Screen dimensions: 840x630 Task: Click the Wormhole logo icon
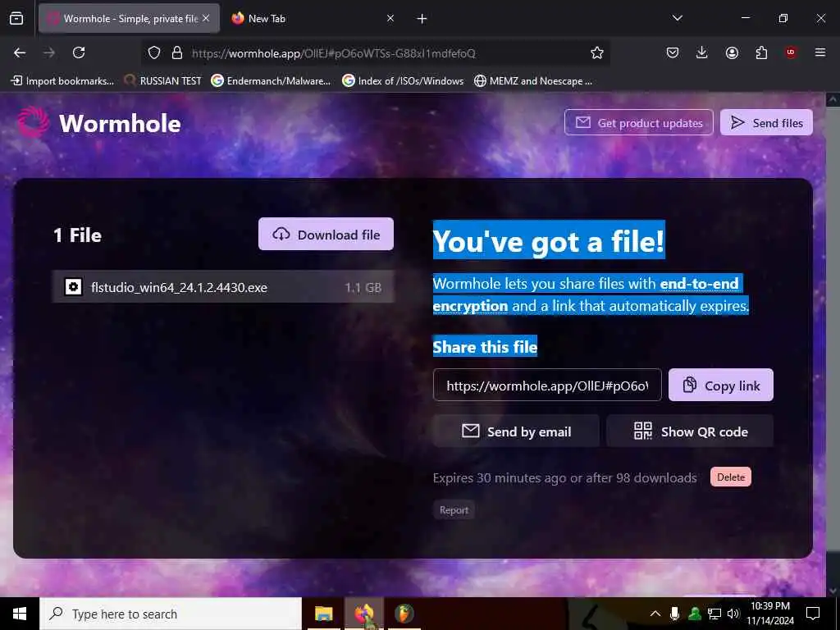[33, 122]
